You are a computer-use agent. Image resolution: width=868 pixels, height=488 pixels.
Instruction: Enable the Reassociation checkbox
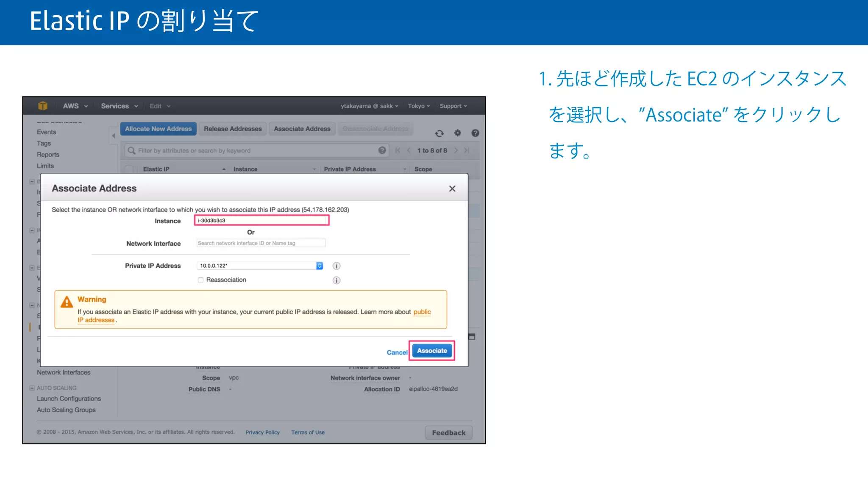click(200, 280)
